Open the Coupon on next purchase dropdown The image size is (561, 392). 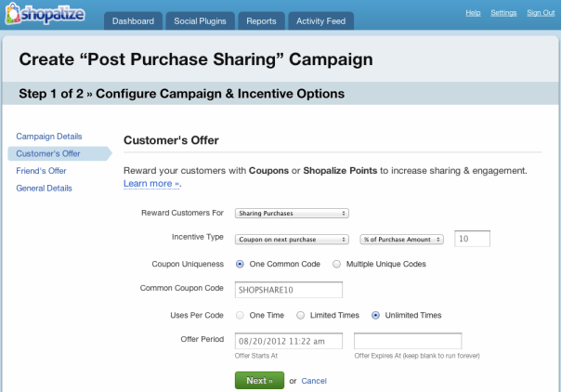(x=292, y=240)
